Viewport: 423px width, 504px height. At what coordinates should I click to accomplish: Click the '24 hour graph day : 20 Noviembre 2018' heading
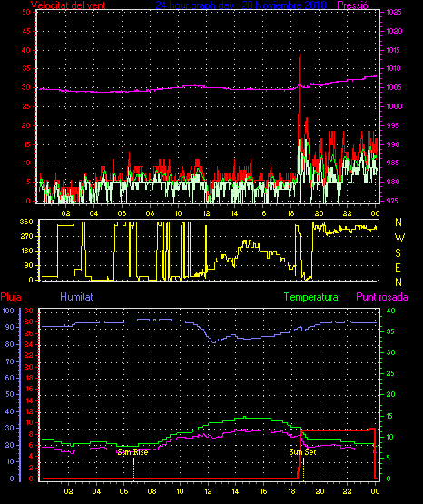[x=241, y=5]
